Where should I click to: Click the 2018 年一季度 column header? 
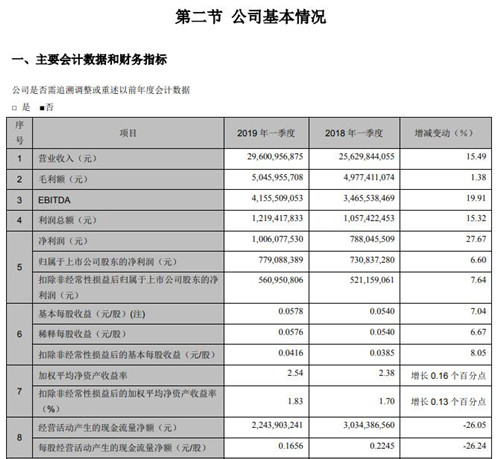click(354, 133)
